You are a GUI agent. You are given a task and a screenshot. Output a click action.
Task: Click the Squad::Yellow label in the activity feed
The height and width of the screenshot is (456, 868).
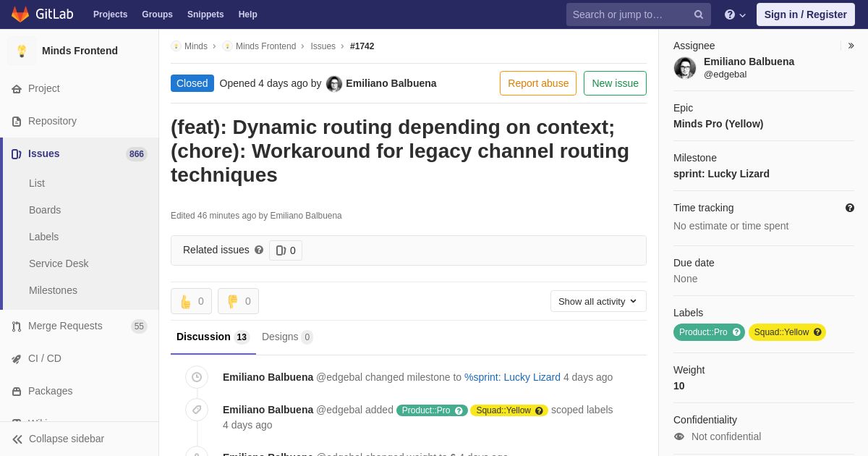(509, 410)
